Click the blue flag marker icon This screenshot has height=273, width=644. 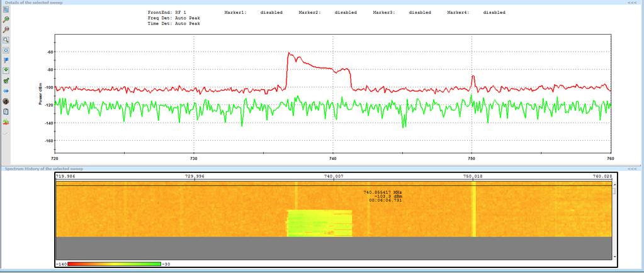(6, 60)
